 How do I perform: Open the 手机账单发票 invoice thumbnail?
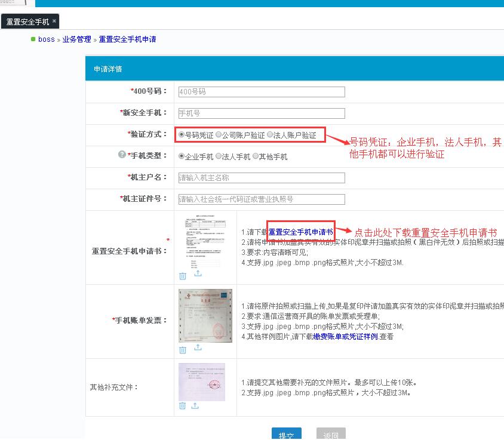point(205,316)
